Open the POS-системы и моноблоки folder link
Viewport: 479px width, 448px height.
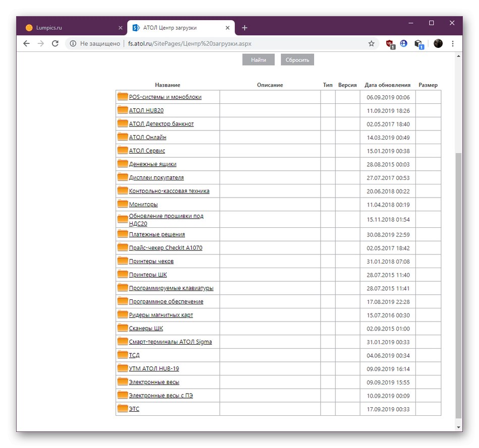[165, 97]
